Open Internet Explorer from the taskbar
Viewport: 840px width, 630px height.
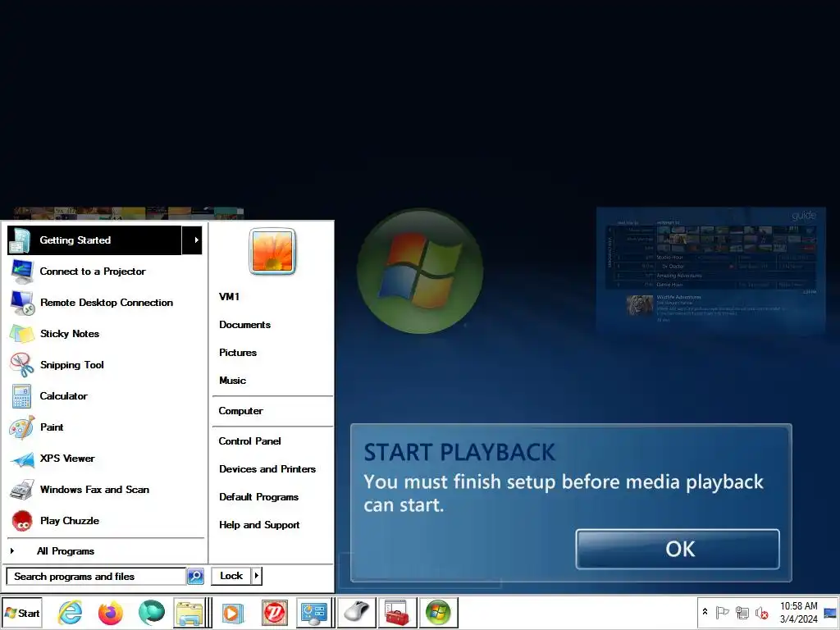click(x=70, y=613)
